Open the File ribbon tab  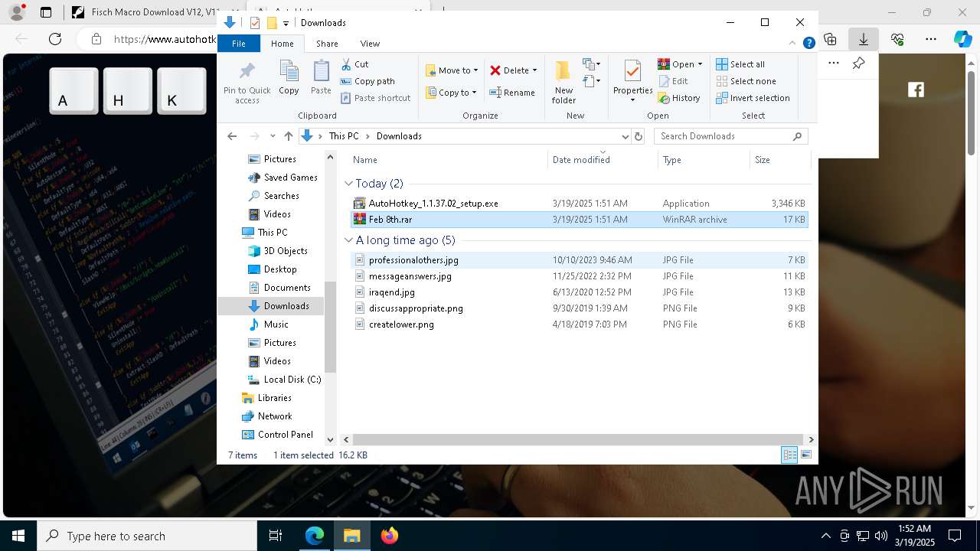[x=239, y=44]
